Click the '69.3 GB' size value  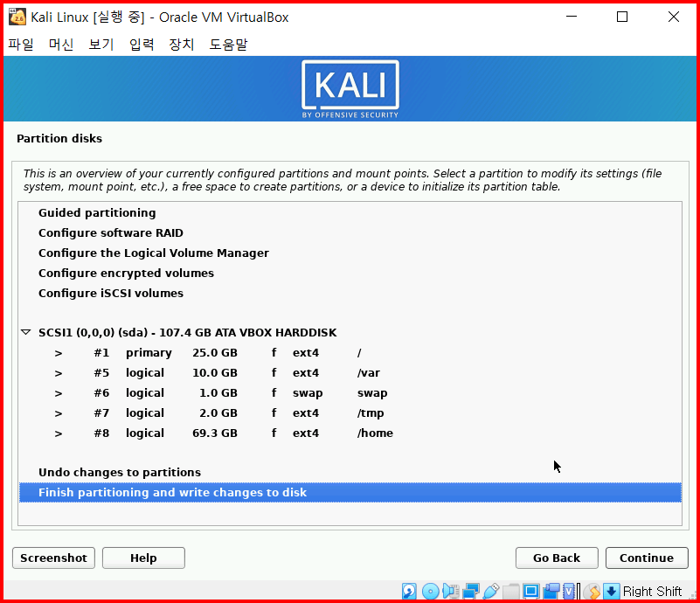point(215,433)
